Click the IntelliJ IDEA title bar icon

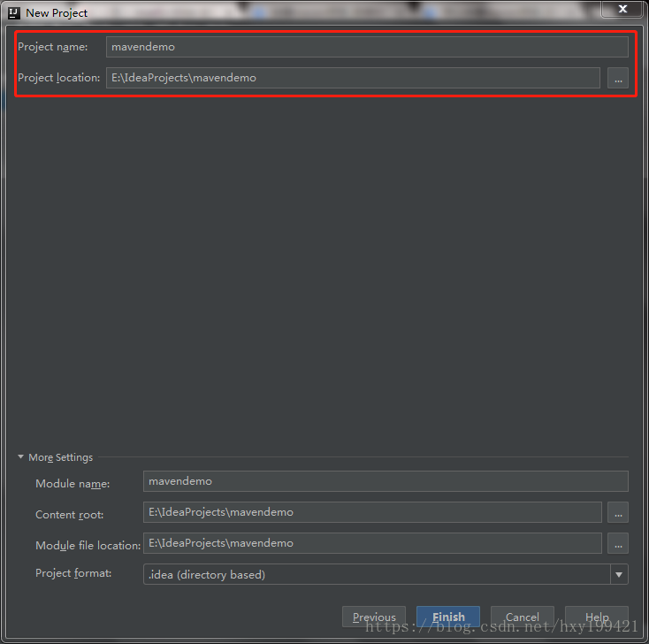(x=14, y=13)
